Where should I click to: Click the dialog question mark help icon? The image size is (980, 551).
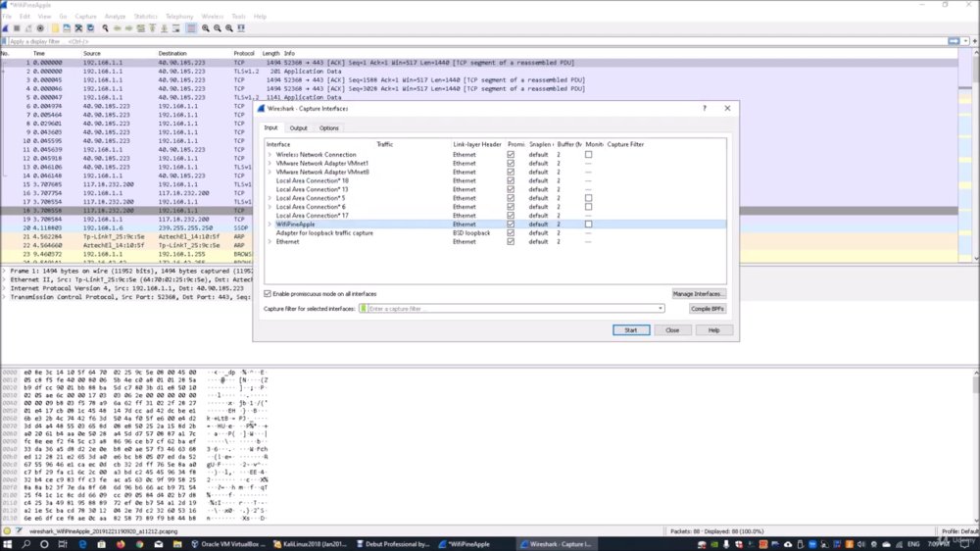tap(705, 108)
